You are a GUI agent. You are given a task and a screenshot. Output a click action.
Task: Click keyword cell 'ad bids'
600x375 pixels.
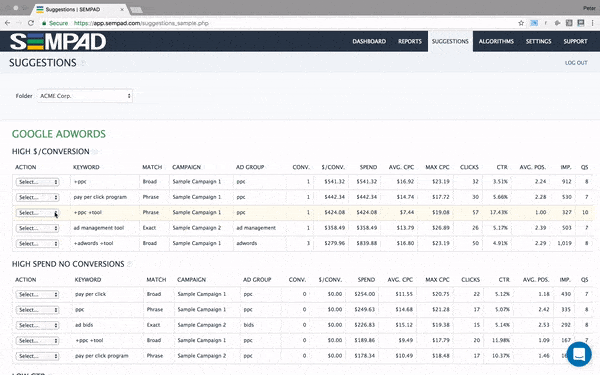[x=84, y=325]
